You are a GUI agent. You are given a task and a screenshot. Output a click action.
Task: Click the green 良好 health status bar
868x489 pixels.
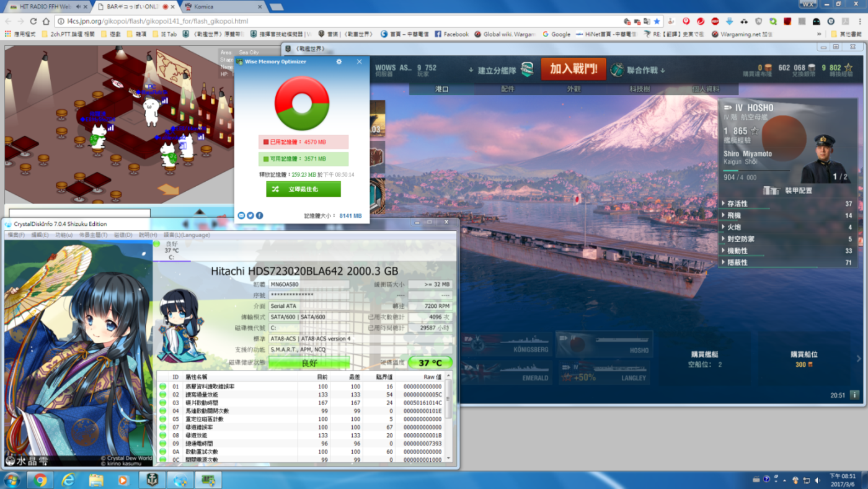point(309,362)
